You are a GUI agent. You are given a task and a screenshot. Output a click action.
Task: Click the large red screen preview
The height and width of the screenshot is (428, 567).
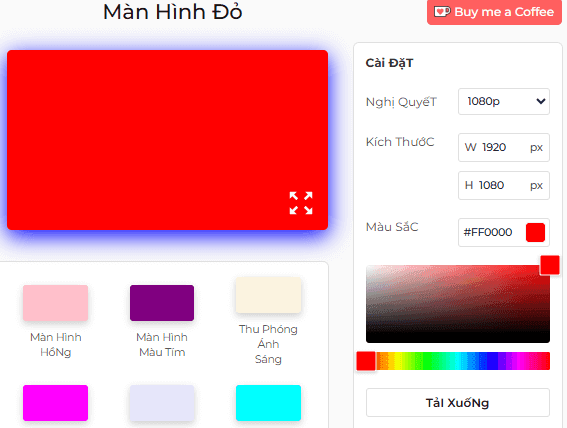click(167, 140)
